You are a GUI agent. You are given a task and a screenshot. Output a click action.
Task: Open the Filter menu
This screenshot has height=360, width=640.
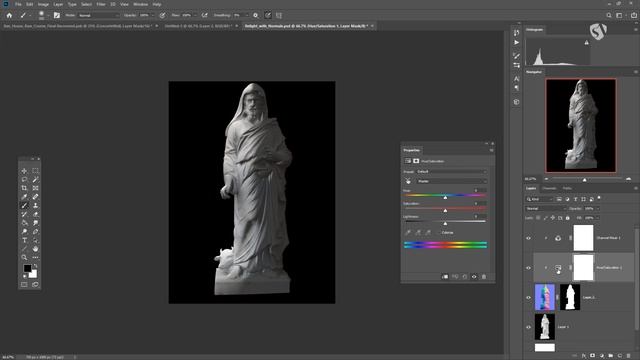coord(101,4)
